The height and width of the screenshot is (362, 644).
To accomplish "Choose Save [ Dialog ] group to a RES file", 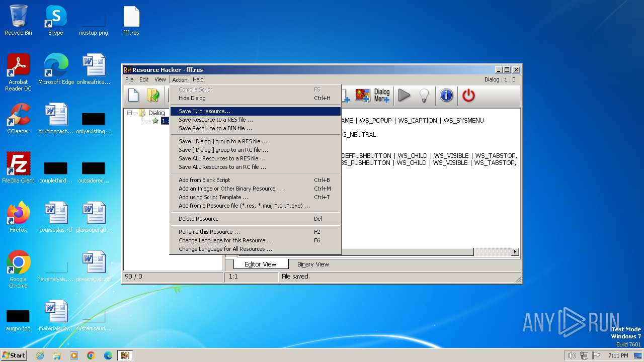I will (x=256, y=141).
